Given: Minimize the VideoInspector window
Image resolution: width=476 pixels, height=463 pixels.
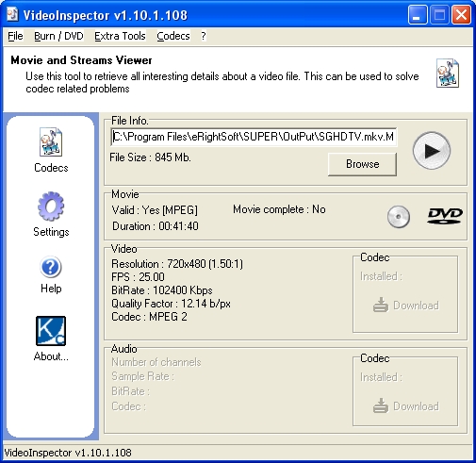Looking at the screenshot, I should coord(418,14).
